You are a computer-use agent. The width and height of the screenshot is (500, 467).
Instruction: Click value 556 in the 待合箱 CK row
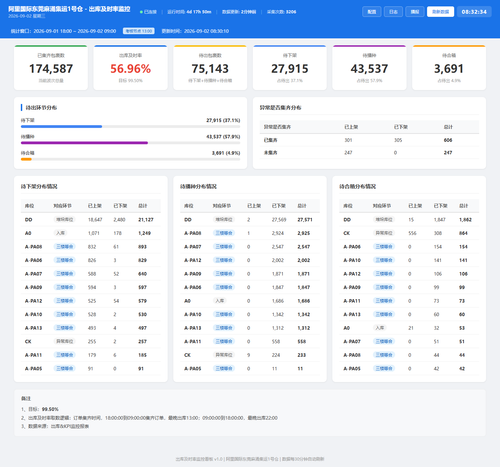pos(412,233)
